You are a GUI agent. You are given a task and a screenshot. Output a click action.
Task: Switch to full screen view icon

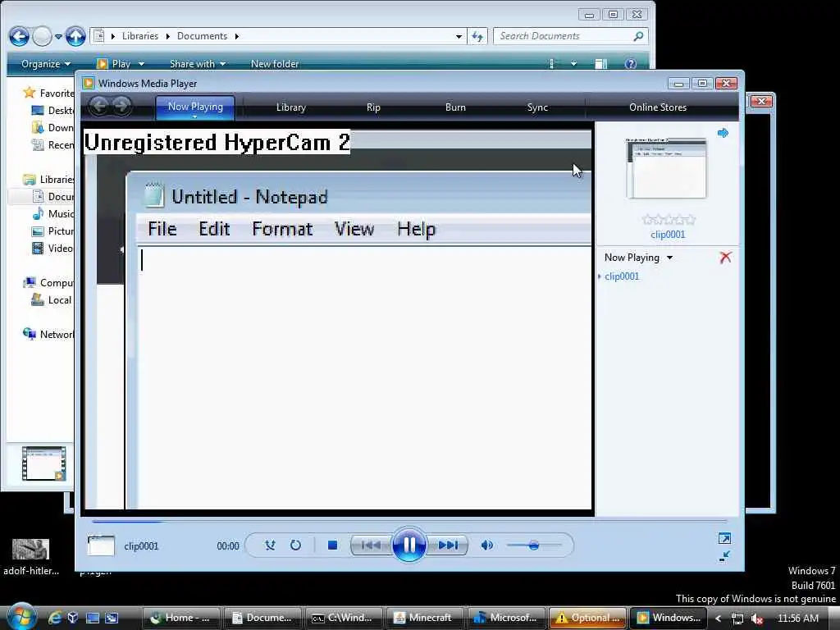click(724, 538)
